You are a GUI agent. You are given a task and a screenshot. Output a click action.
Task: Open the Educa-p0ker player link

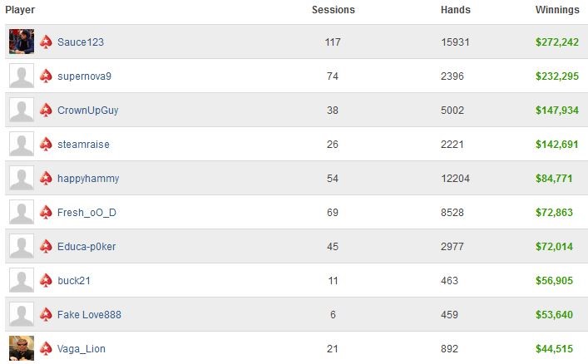(86, 247)
